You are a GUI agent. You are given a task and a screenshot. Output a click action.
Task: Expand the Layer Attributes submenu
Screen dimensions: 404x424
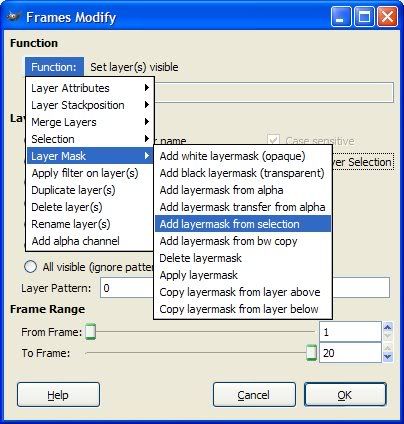coord(90,88)
